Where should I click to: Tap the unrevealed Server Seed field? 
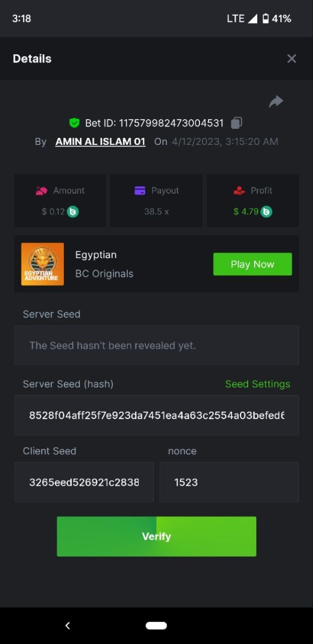point(156,345)
